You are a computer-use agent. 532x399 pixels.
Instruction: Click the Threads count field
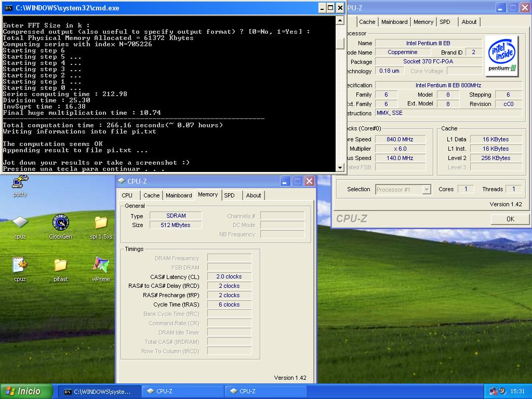click(514, 189)
